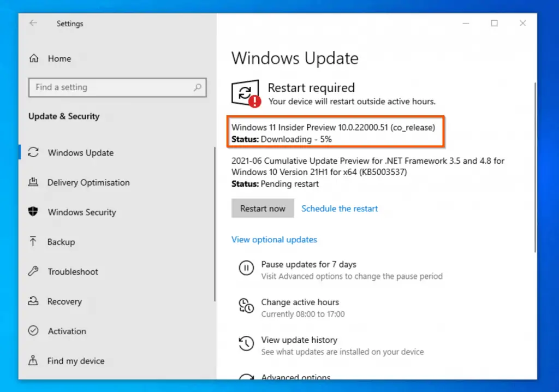Open View optional updates link
This screenshot has width=559, height=392.
274,239
